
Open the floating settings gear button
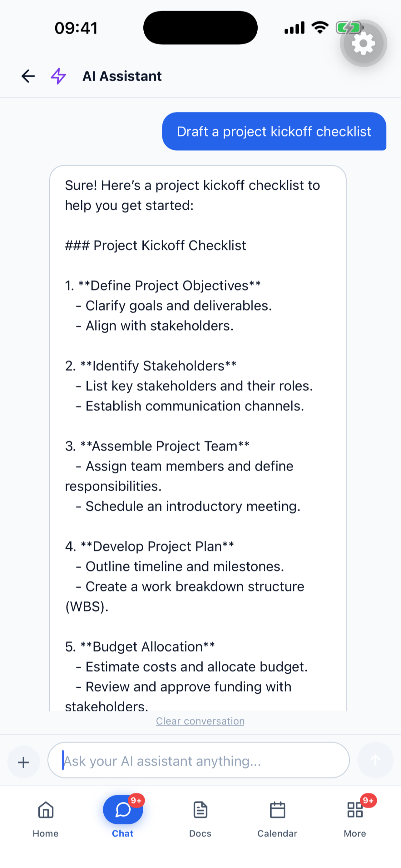tap(363, 43)
